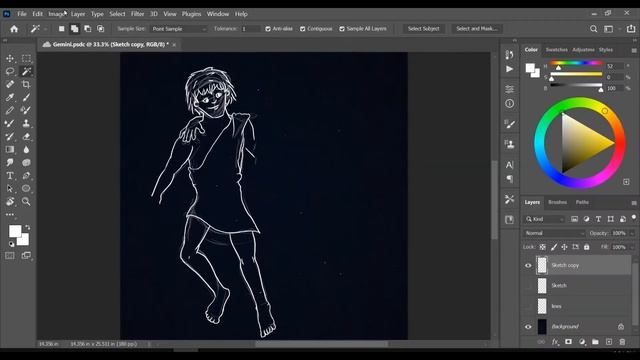Open the Layers panel options menu
The height and width of the screenshot is (360, 640).
pos(634,203)
